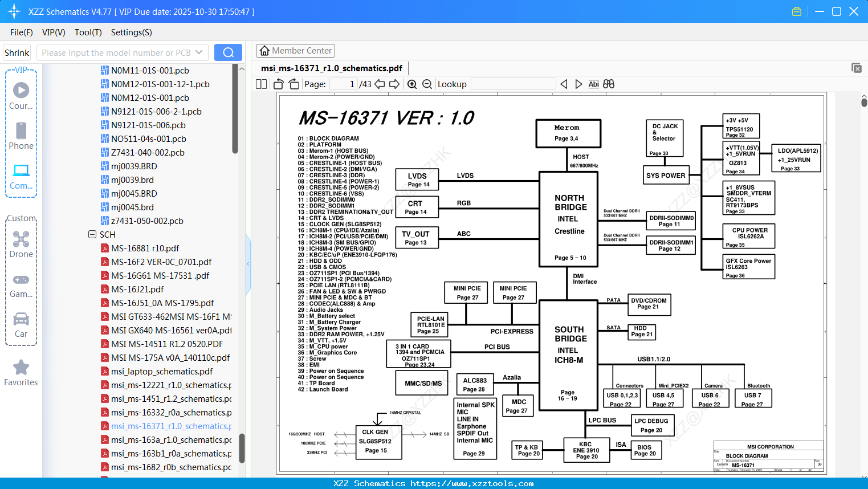Image resolution: width=868 pixels, height=489 pixels.
Task: Open the VIP(V) menu
Action: point(54,32)
